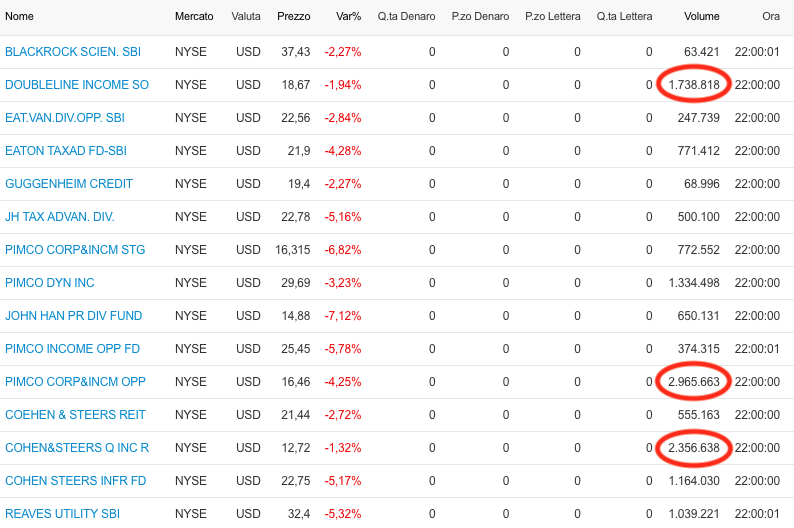Sort table by Nome column header
This screenshot has height=528, width=794.
tap(19, 16)
